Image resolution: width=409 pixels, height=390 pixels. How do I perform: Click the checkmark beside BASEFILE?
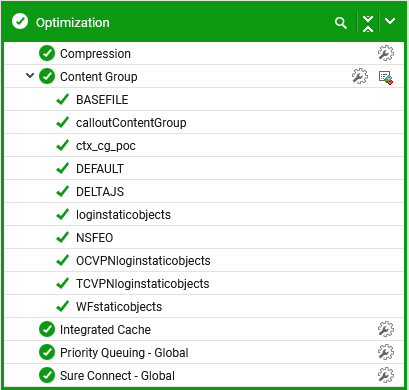point(63,99)
